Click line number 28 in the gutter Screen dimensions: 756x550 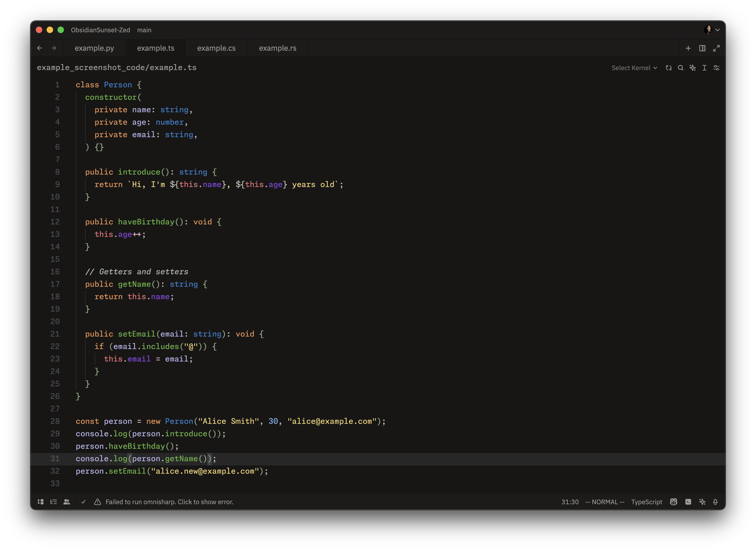click(55, 421)
